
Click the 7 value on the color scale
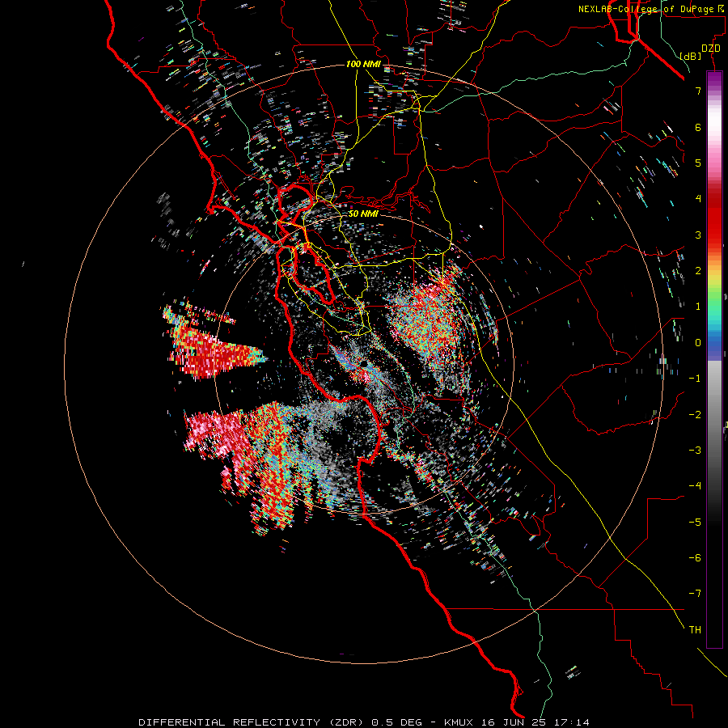(x=698, y=91)
